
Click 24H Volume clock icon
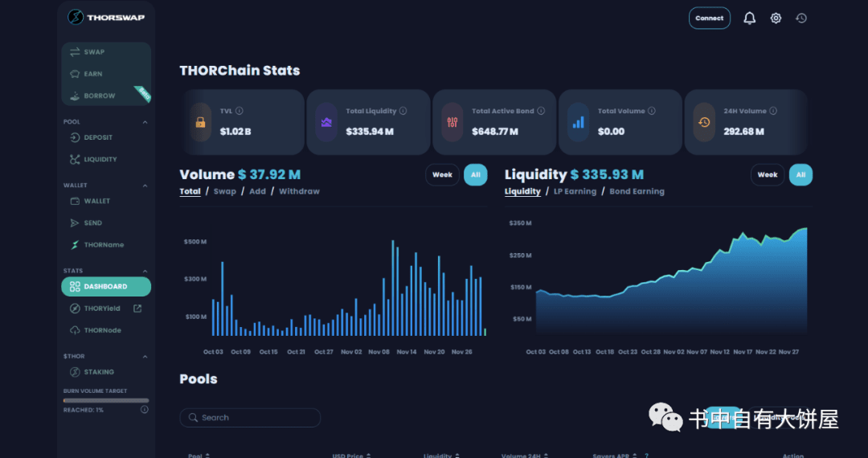(x=704, y=122)
